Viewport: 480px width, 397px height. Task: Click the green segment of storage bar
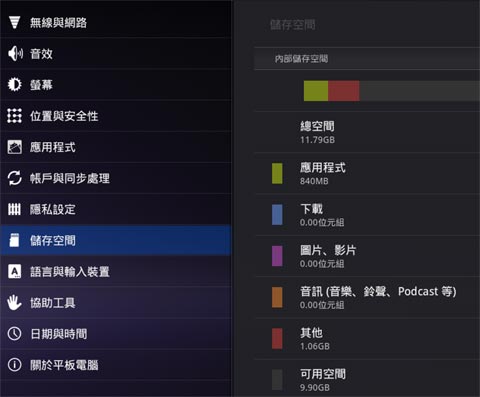pyautogui.click(x=316, y=91)
